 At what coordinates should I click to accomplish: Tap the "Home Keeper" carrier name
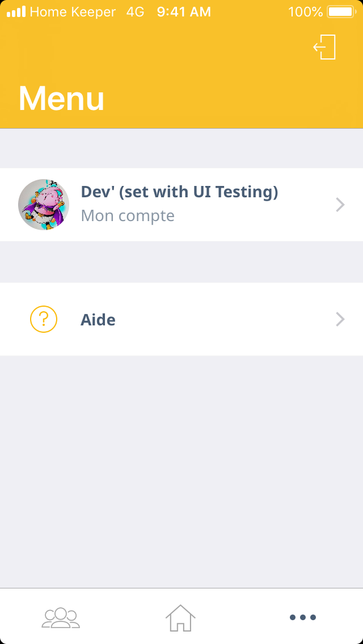point(73,11)
